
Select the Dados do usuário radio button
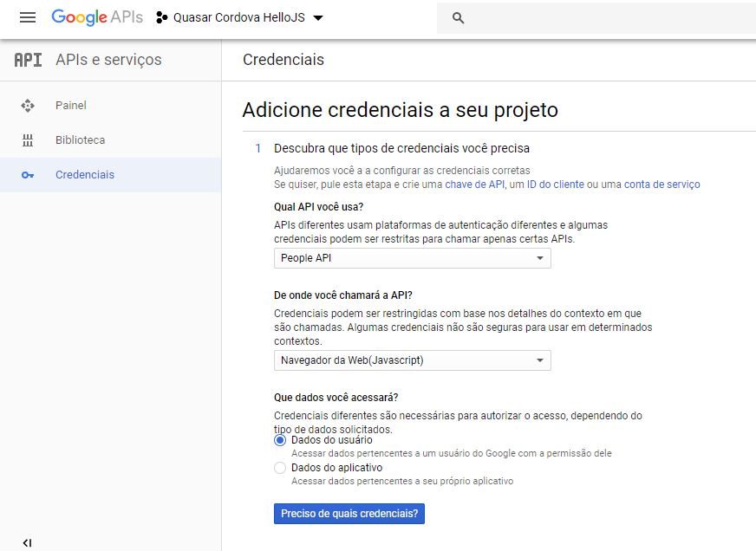280,440
